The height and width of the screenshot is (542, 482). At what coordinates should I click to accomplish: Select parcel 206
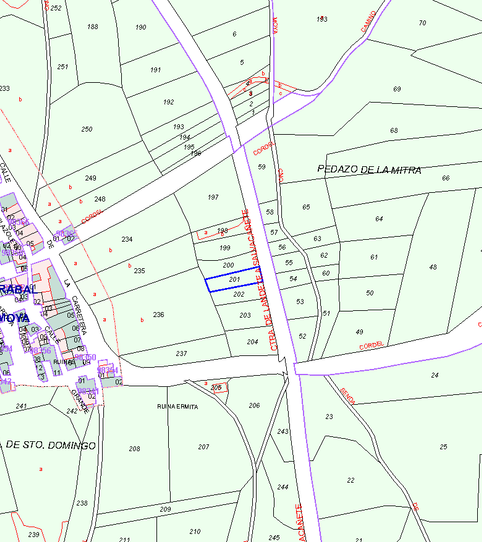click(254, 405)
